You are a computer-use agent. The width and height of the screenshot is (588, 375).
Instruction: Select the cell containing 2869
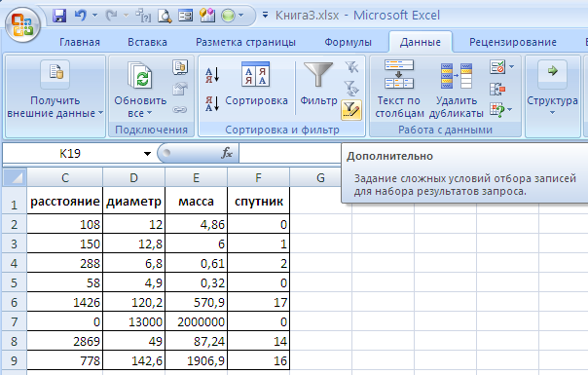[x=65, y=341]
